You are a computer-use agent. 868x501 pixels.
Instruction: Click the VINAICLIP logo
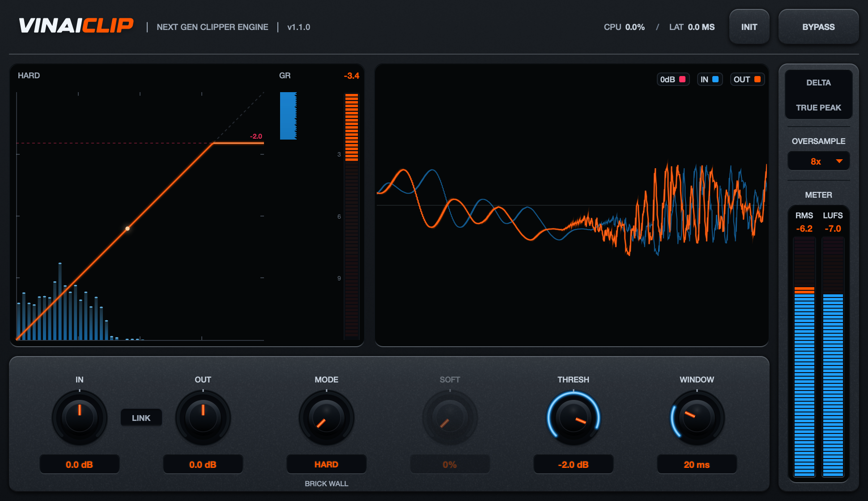[x=76, y=26]
